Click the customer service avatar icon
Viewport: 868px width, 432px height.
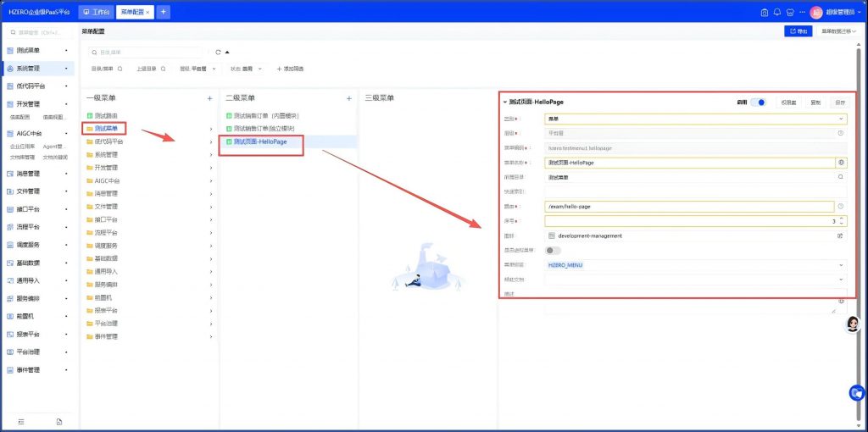(853, 324)
